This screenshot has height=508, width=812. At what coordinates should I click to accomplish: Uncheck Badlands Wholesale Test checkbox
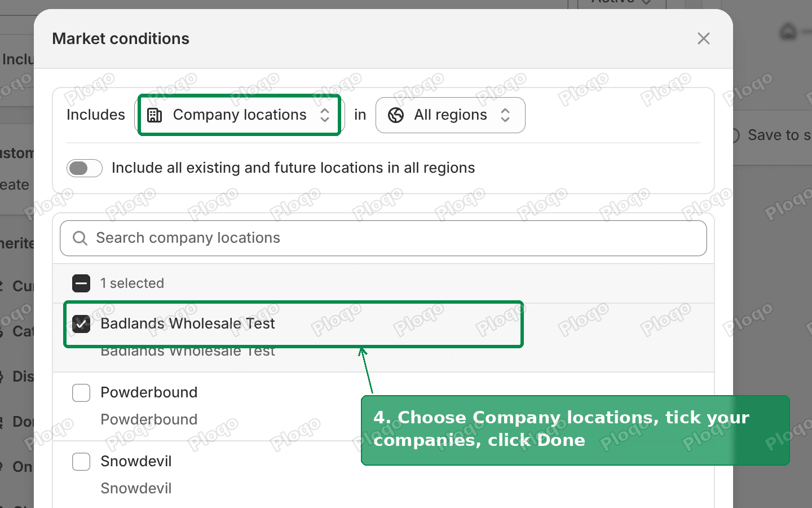pyautogui.click(x=81, y=324)
